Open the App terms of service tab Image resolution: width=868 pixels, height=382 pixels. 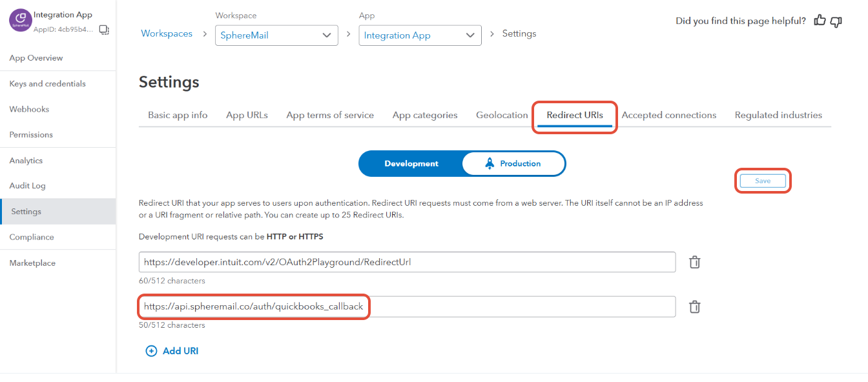coord(330,115)
